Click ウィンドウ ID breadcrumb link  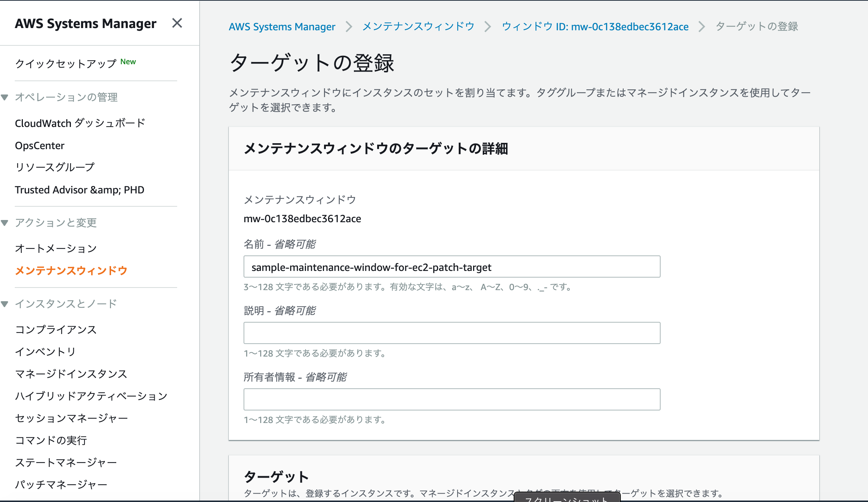pyautogui.click(x=595, y=27)
